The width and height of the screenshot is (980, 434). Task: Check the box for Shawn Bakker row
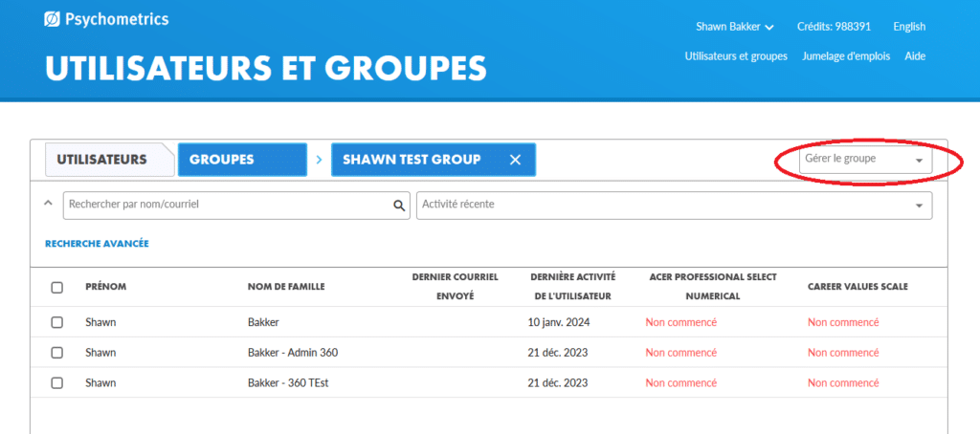[x=57, y=322]
